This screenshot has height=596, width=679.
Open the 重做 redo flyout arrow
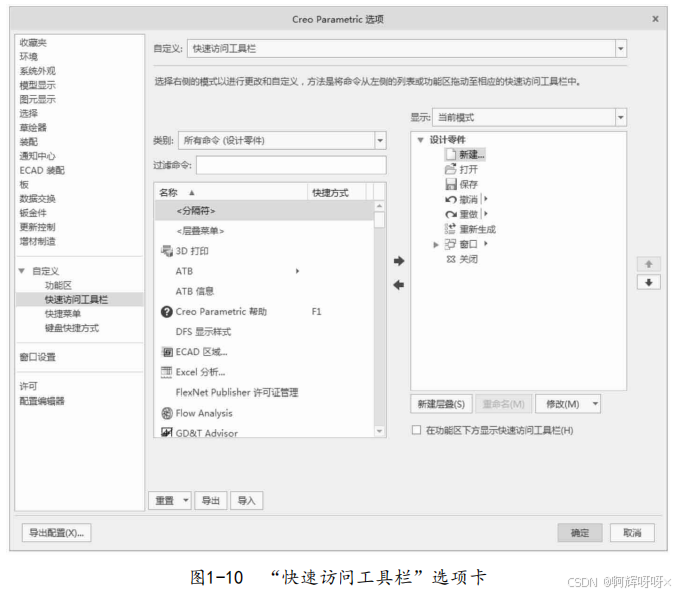[x=485, y=214]
